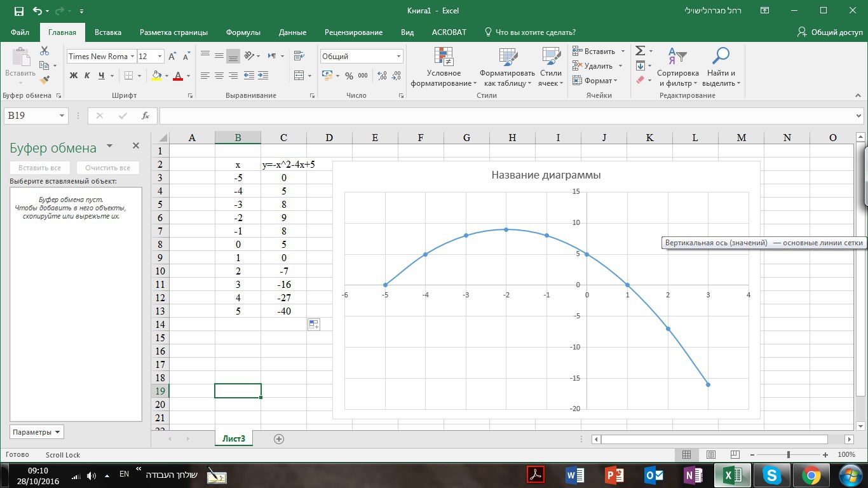The height and width of the screenshot is (488, 868).
Task: Click the Общий доступ share button
Action: pyautogui.click(x=831, y=32)
